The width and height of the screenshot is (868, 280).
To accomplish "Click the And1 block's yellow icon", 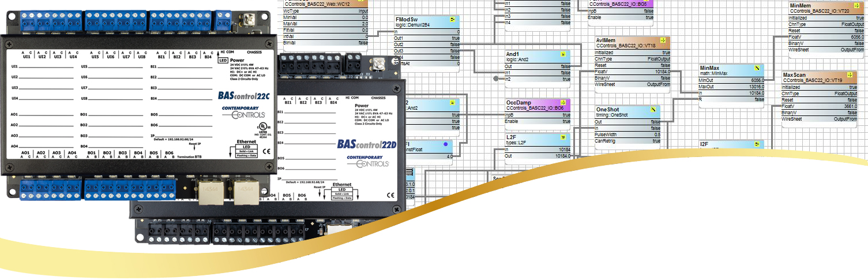I will coord(563,55).
